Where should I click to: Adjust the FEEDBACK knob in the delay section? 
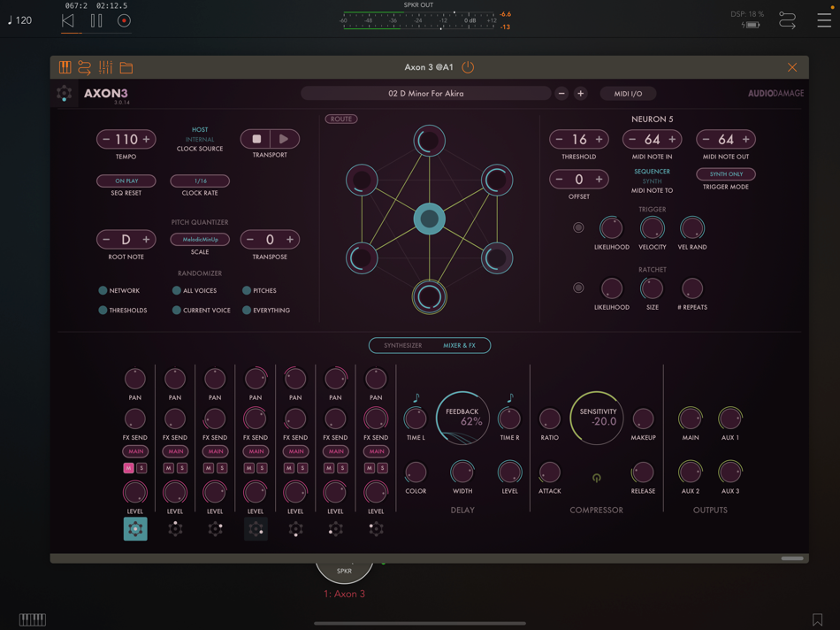coord(462,417)
